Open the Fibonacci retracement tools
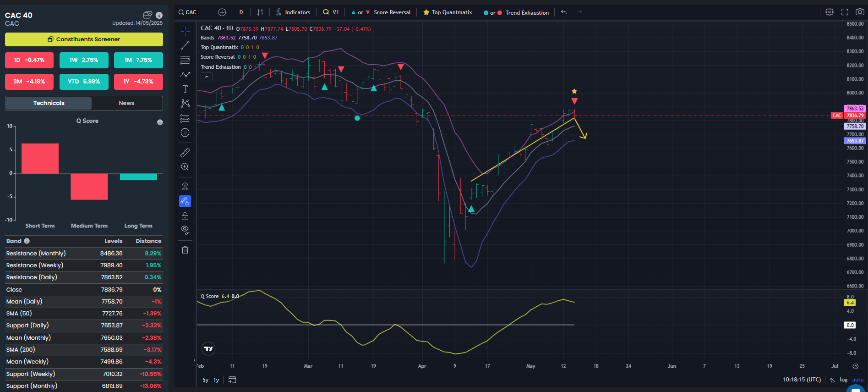868x392 pixels. [185, 60]
